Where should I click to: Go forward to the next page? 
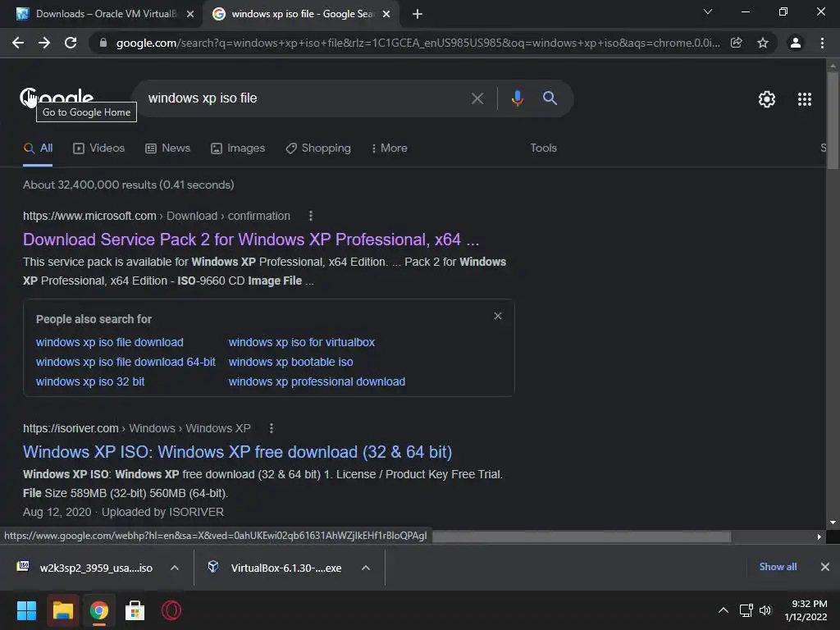click(x=44, y=43)
